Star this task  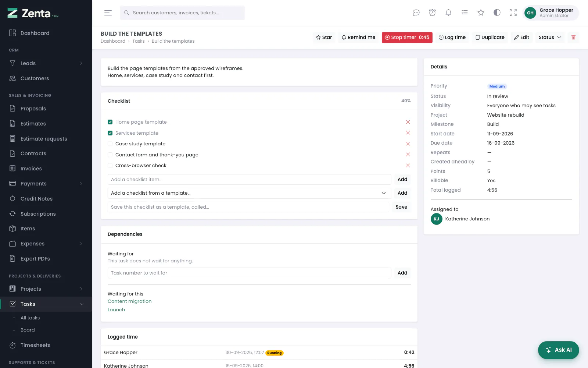click(324, 37)
